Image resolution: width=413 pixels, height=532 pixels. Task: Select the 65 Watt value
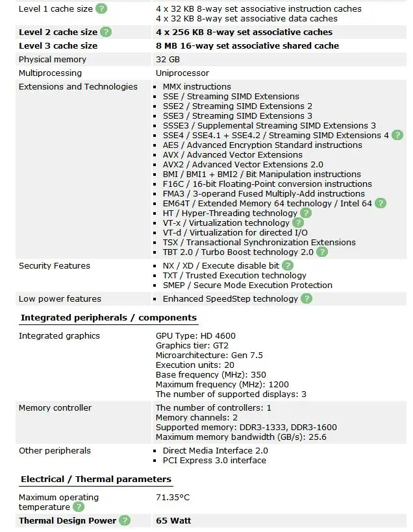pos(173,521)
